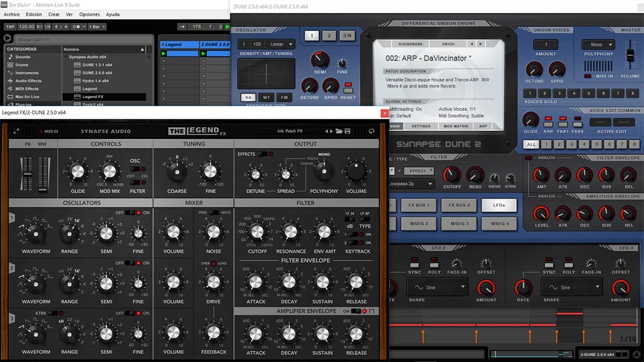
Task: Open the LFO 2 Sine shape dropdown
Action: click(436, 287)
